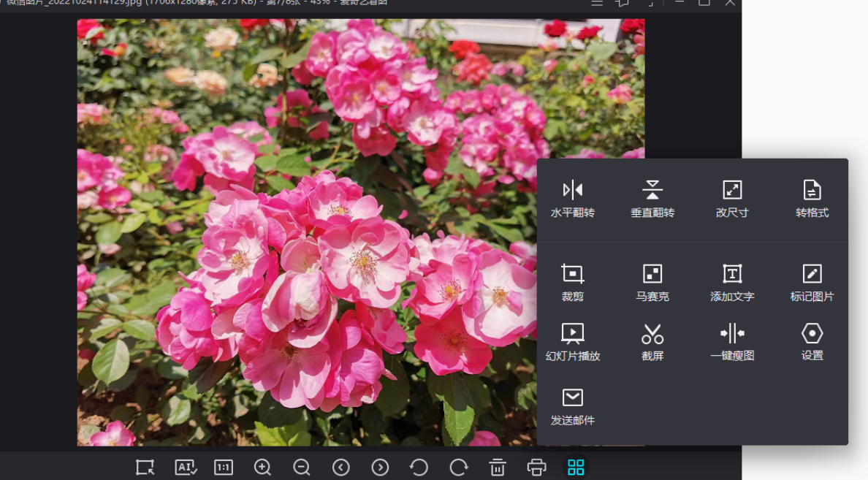Delete image with trash icon
This screenshot has height=480, width=868.
498,468
